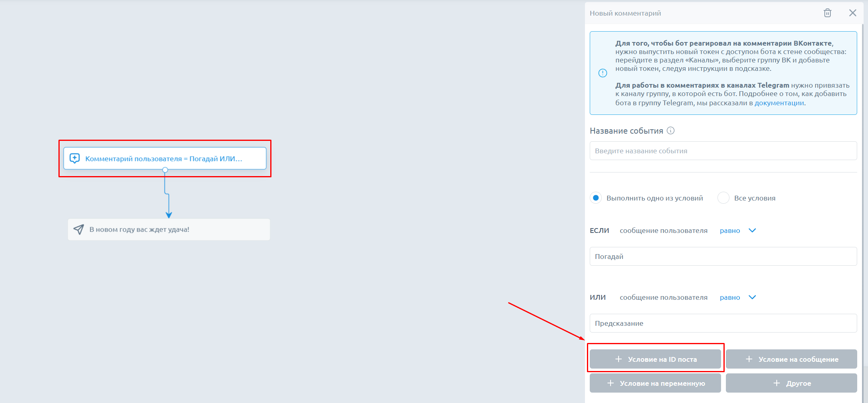Image resolution: width=868 pixels, height=403 pixels.
Task: Click the field containing Погадай
Action: [723, 257]
